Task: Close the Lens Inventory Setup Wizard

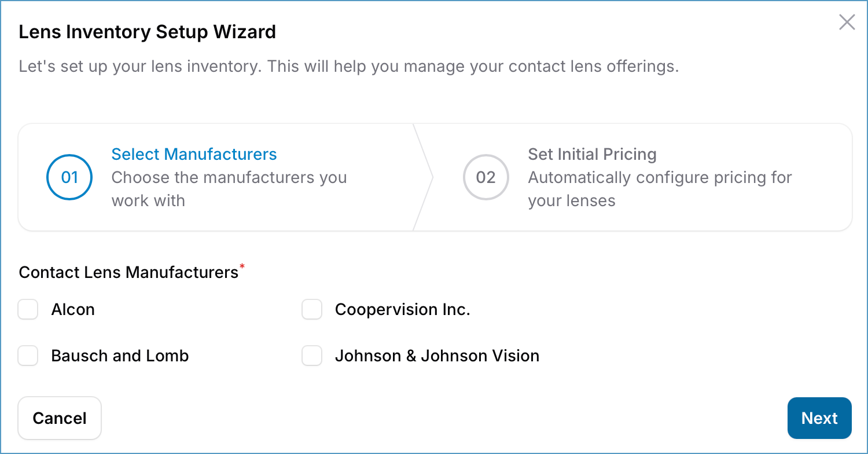Action: 847,23
